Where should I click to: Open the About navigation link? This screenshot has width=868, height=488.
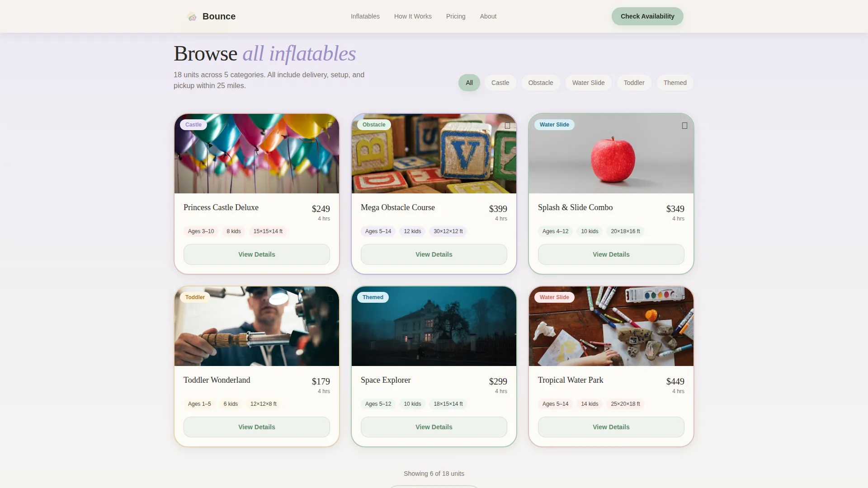pos(488,16)
